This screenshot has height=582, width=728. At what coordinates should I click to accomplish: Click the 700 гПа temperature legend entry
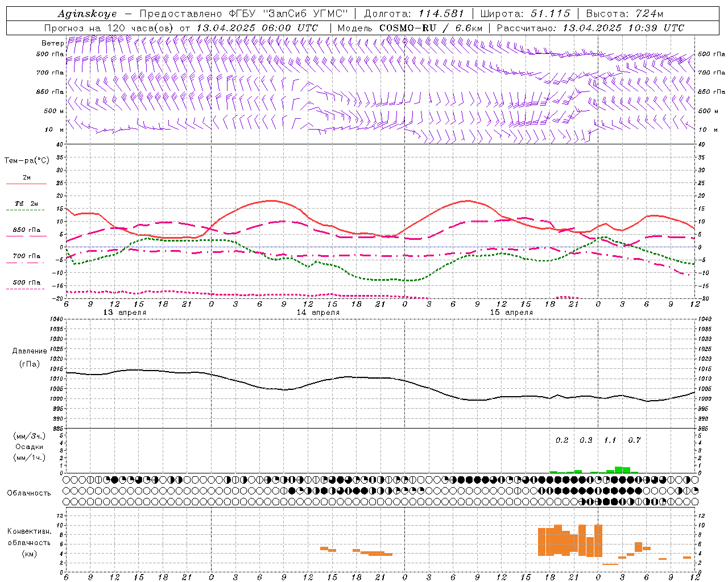coord(27,256)
